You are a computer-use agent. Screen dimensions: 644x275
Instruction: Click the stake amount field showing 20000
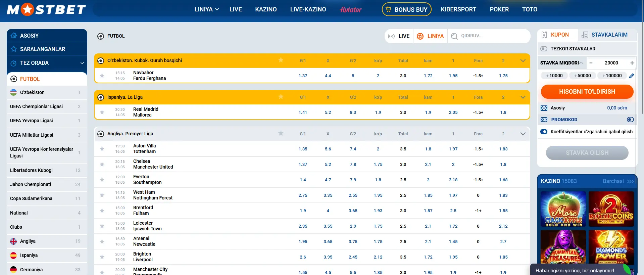pos(611,63)
